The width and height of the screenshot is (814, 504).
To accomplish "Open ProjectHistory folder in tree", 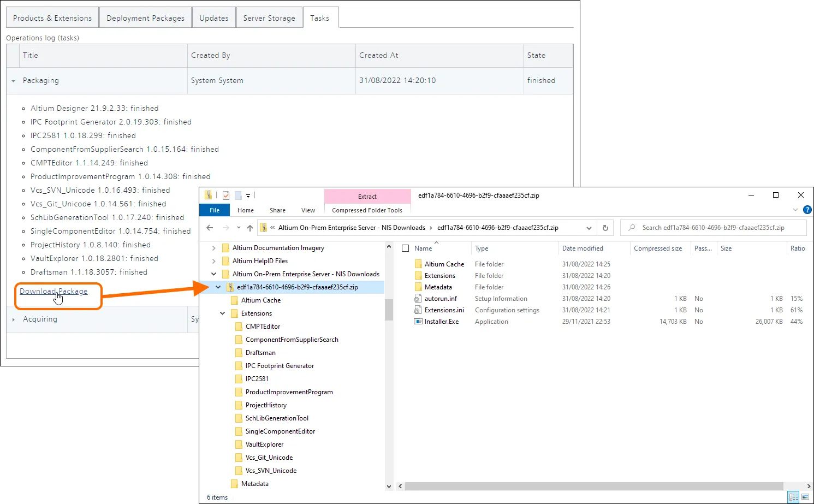I will 266,405.
